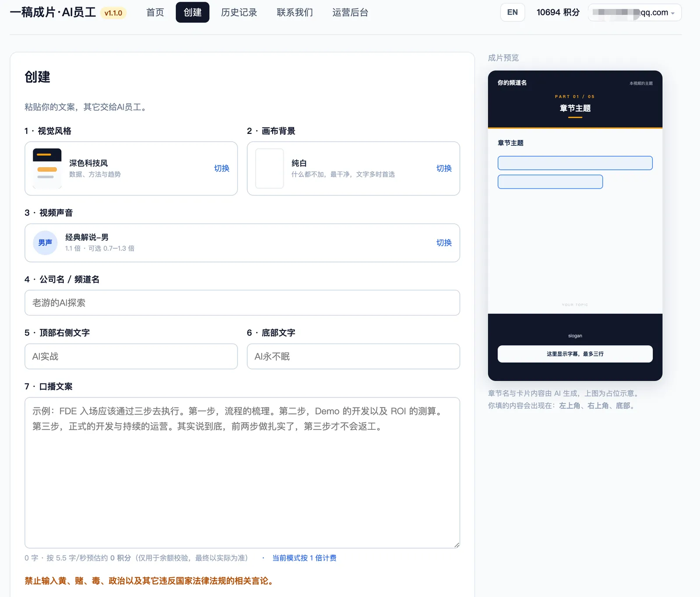Open 当前模式按 1 倍计费 link
The image size is (700, 597).
tap(304, 558)
